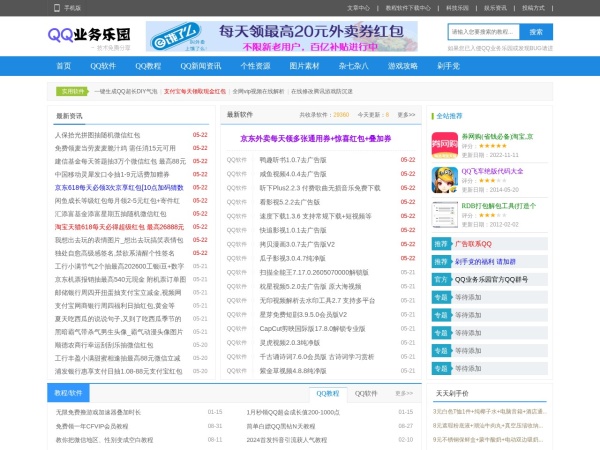Open 京东618每天必领3次京享红包 blue link

click(x=119, y=188)
